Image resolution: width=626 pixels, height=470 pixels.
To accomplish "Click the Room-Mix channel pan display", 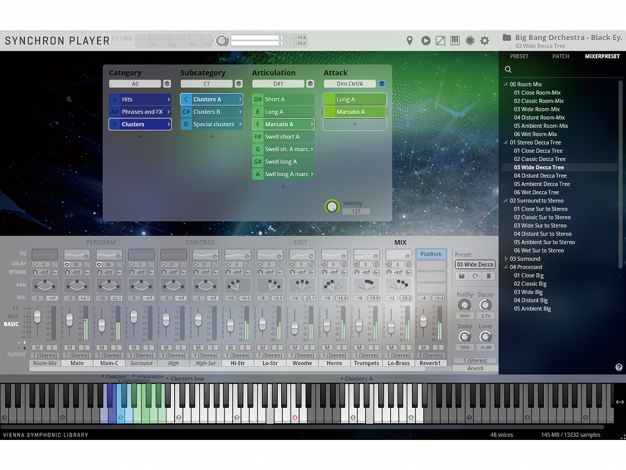I will (x=45, y=285).
